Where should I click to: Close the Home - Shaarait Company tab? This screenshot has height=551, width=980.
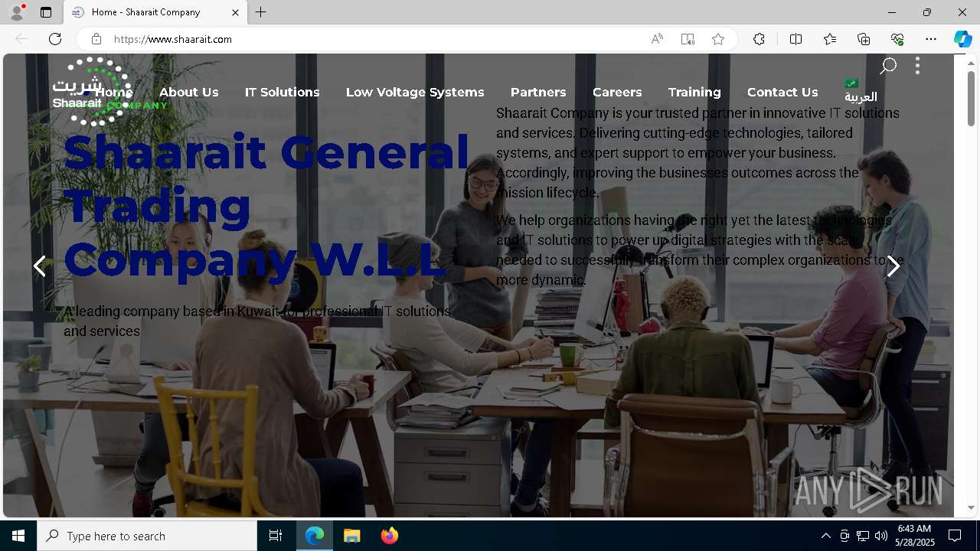click(235, 12)
